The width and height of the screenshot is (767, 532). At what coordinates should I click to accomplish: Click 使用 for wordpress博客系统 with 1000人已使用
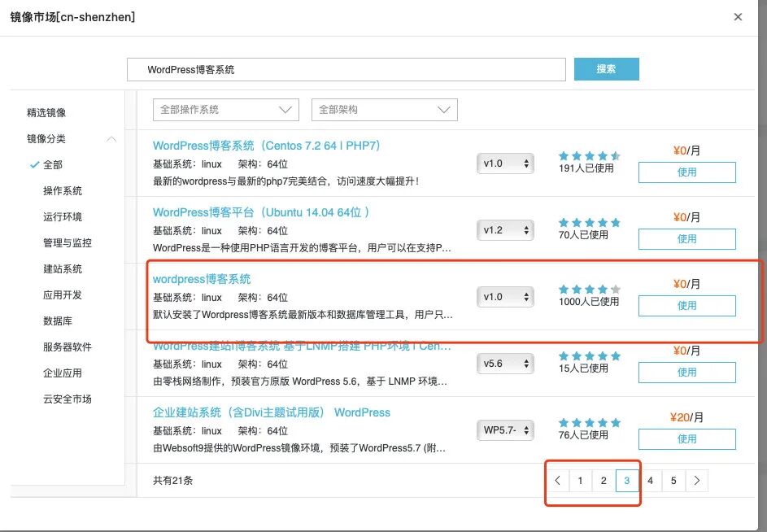tap(686, 305)
